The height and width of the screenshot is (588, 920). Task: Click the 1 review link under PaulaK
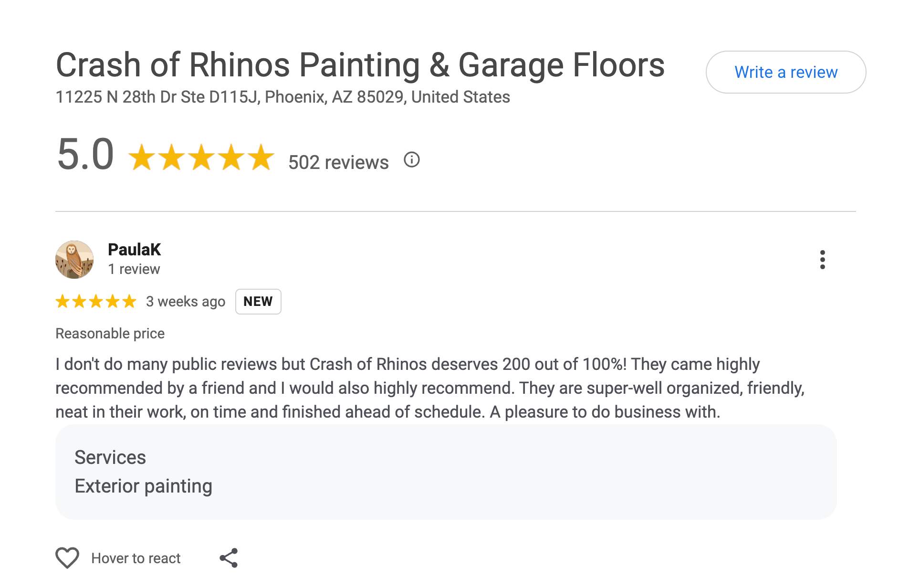tap(134, 269)
